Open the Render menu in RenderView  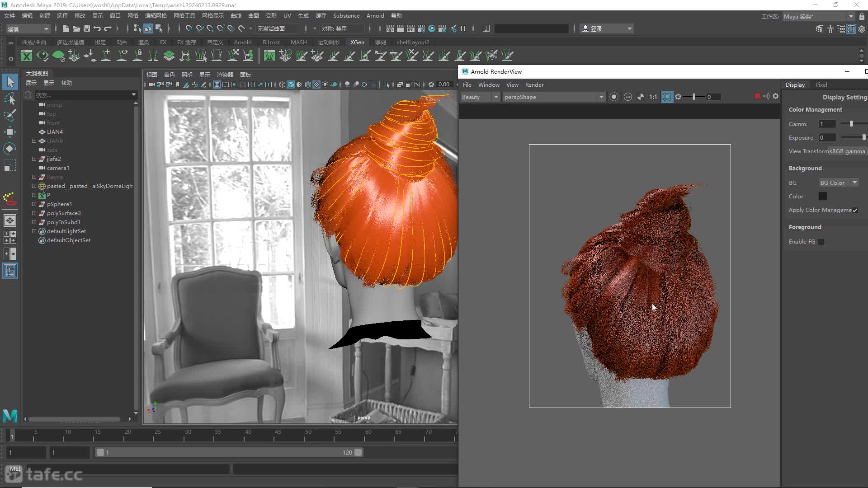pos(534,84)
